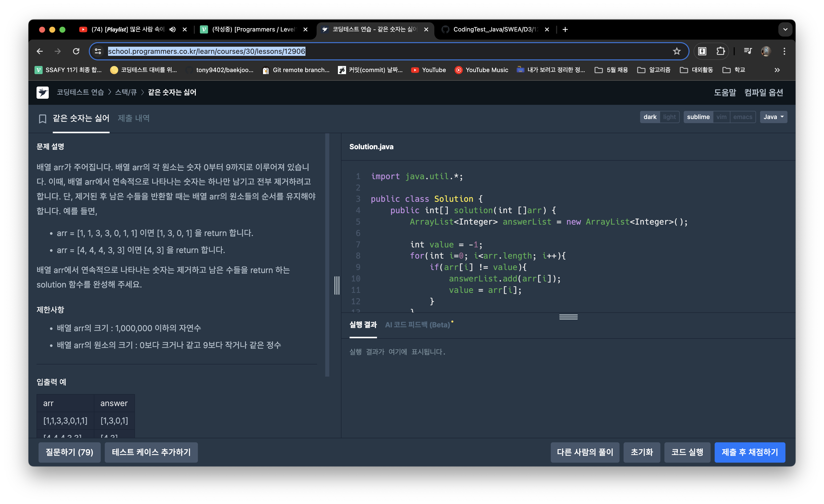This screenshot has width=824, height=504.
Task: Click the forward navigation arrow
Action: [x=57, y=51]
